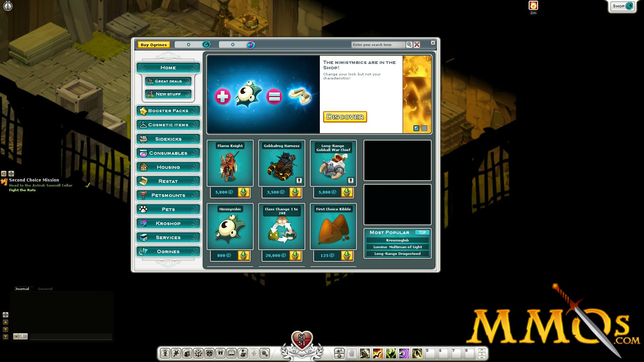Open the Restat category
This screenshot has height=362, width=644.
click(x=168, y=181)
